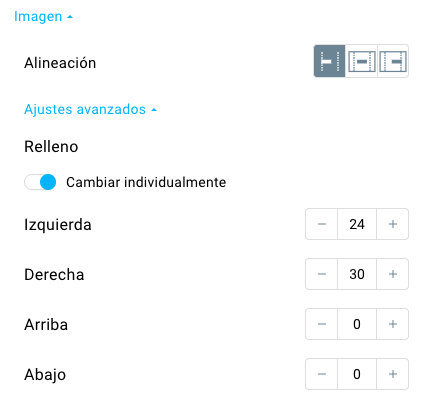Click the Abajo value field
The width and height of the screenshot is (423, 404).
357,374
